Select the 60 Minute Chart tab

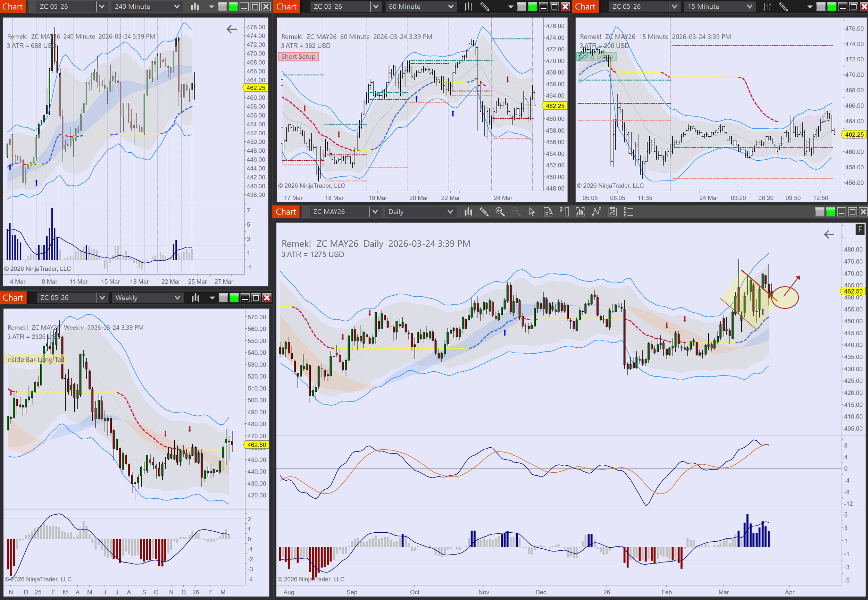tap(286, 7)
